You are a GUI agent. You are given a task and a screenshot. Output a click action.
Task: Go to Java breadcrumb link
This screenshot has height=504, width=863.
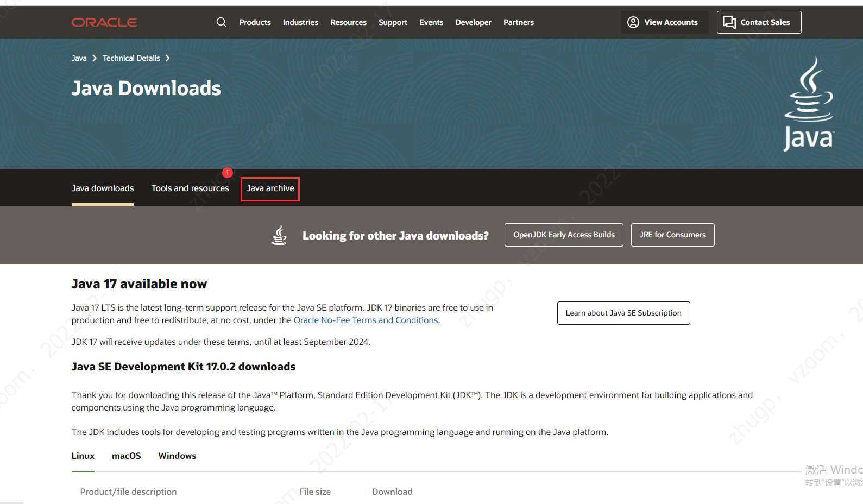79,58
